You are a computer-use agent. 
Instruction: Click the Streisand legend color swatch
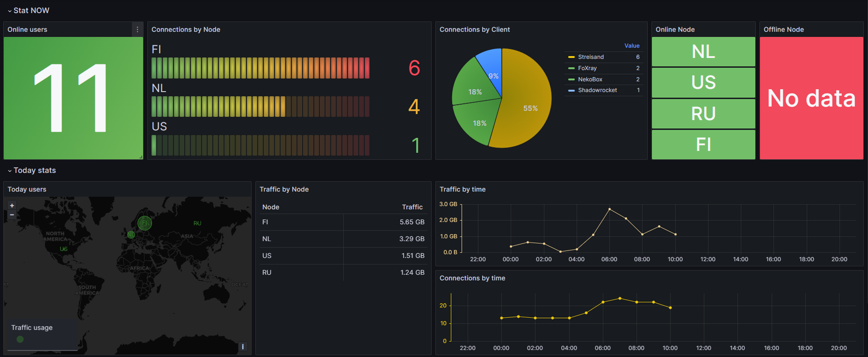coord(571,57)
